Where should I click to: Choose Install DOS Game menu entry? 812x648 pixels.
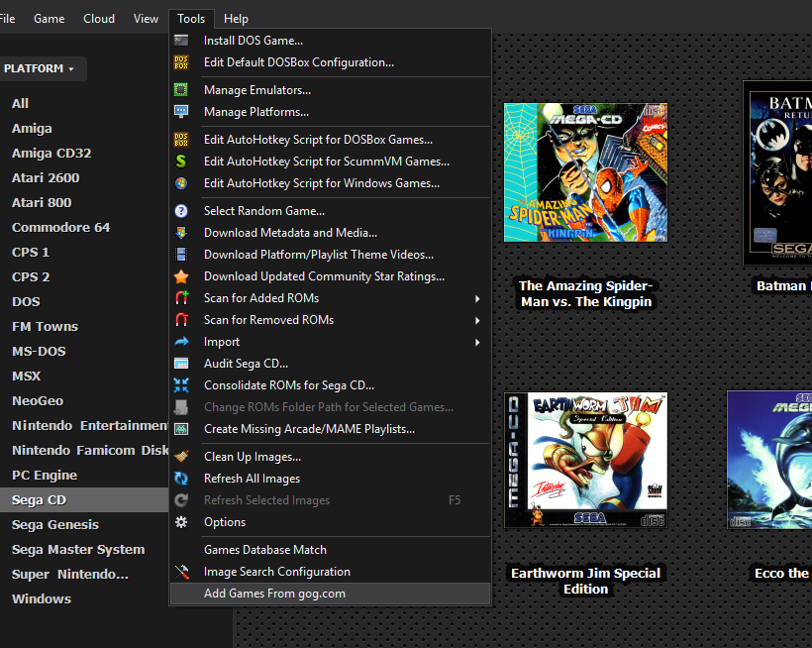(x=330, y=41)
